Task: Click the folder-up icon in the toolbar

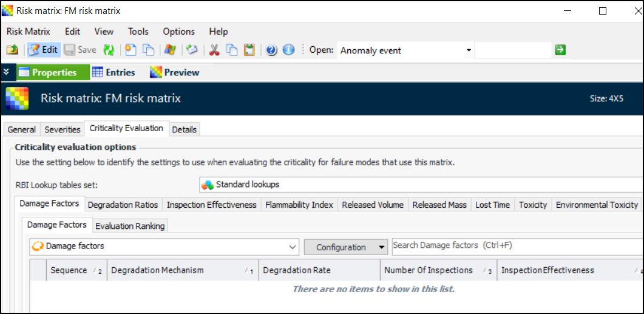Action: pos(12,50)
